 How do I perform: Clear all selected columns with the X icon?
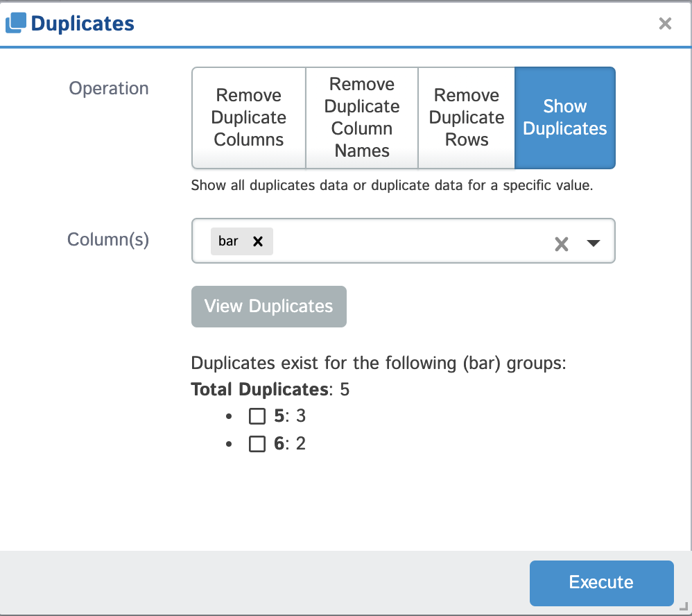coord(562,243)
